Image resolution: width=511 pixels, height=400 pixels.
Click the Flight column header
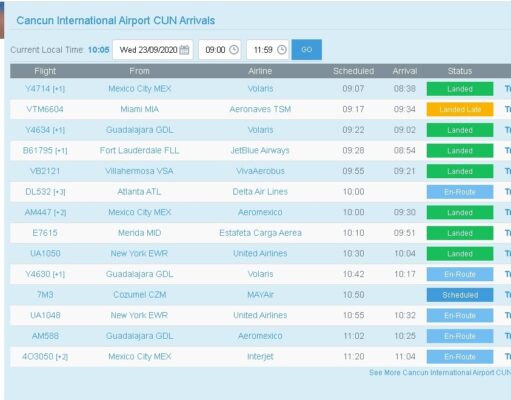point(45,71)
